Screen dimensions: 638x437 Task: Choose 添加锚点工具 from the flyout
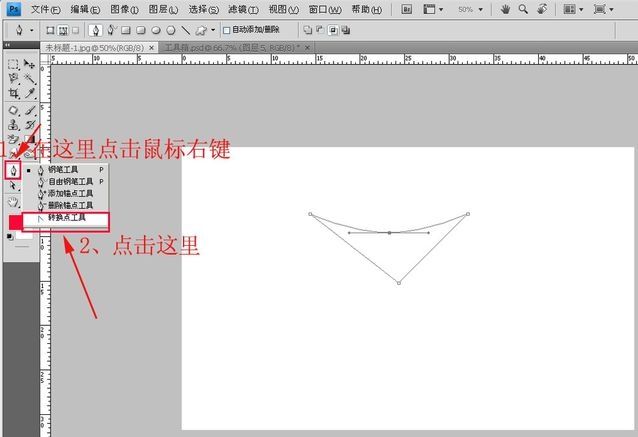(x=66, y=193)
